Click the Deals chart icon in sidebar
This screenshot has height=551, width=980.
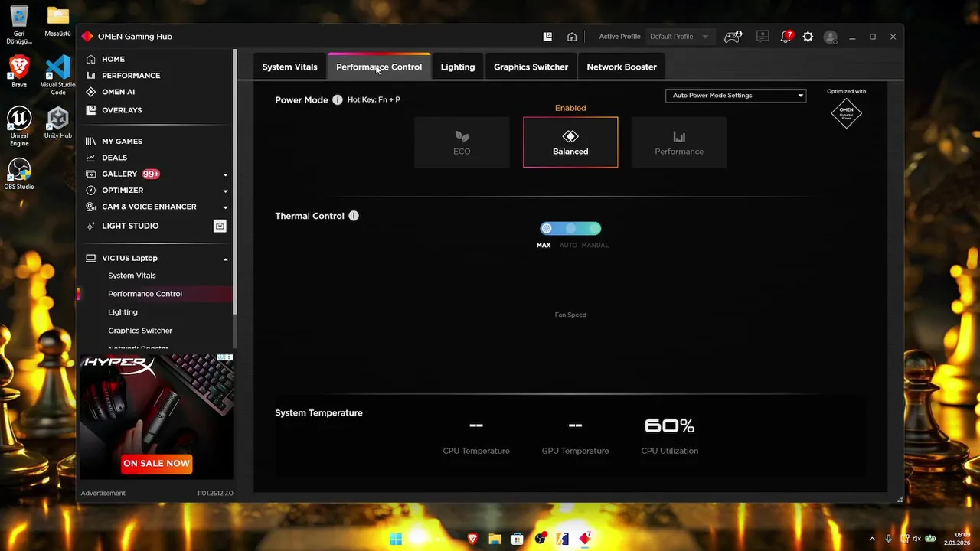click(91, 158)
